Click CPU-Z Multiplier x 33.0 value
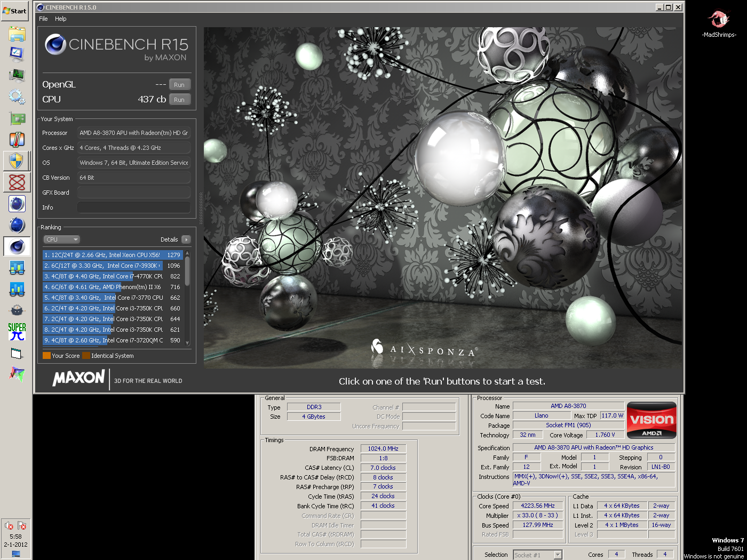This screenshot has width=747, height=560. (x=538, y=515)
